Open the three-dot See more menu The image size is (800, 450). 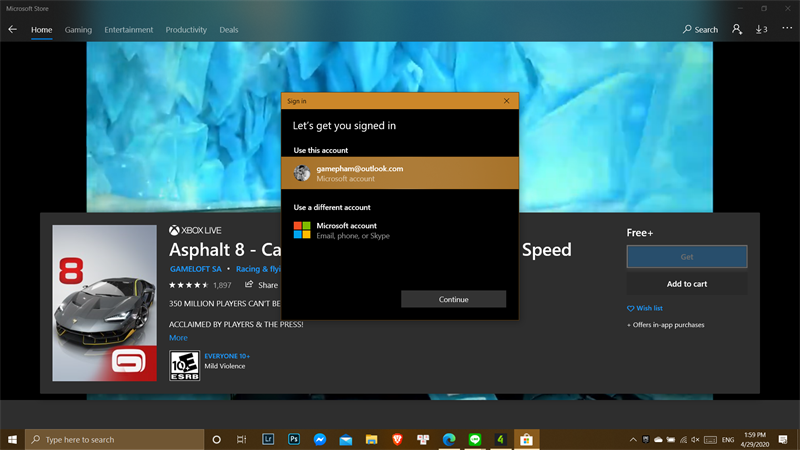(x=786, y=30)
